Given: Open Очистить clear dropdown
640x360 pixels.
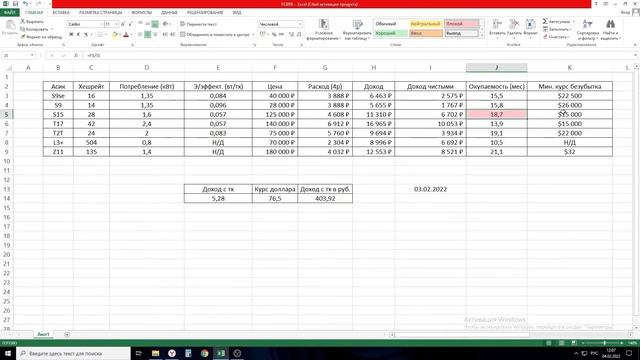Looking at the screenshot, I should pyautogui.click(x=556, y=37).
